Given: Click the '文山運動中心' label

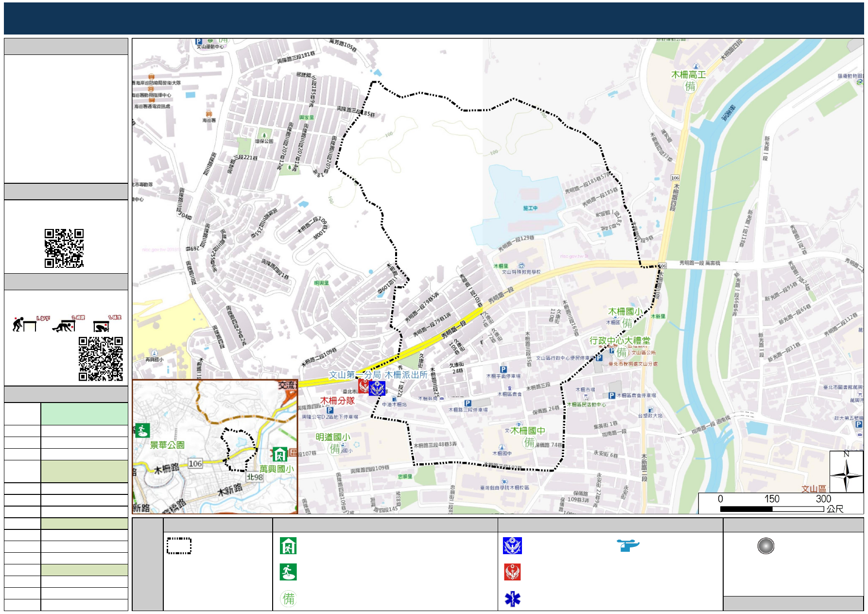Looking at the screenshot, I should coord(210,47).
